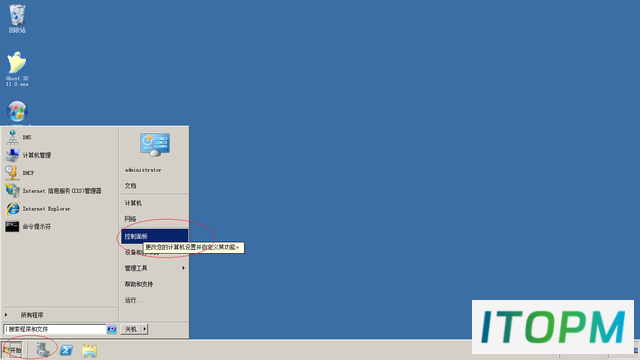Focus the 搜索程序和文件 search box
This screenshot has width=640, height=360.
pos(55,329)
